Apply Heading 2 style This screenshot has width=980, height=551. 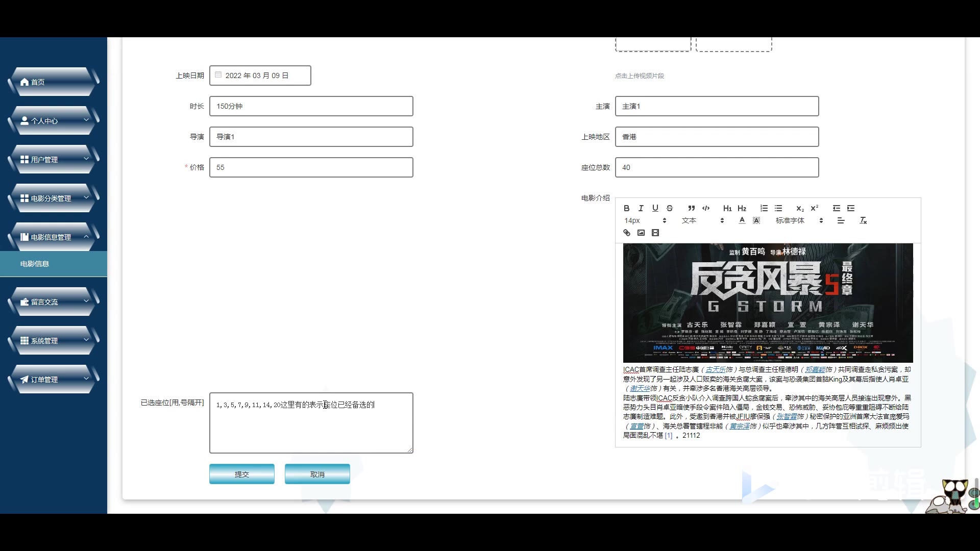742,208
